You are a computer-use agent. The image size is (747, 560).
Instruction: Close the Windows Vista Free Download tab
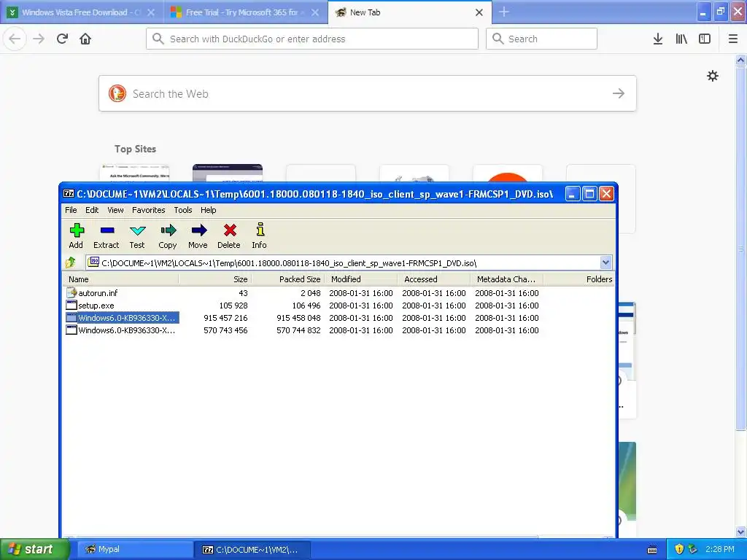pyautogui.click(x=151, y=12)
